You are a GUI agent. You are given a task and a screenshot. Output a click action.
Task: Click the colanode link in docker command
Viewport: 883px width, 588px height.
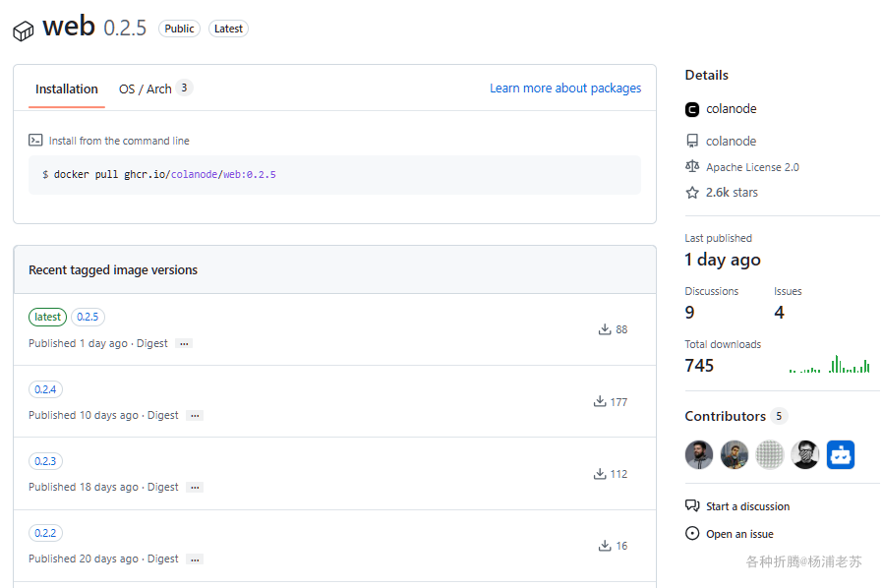coord(195,175)
